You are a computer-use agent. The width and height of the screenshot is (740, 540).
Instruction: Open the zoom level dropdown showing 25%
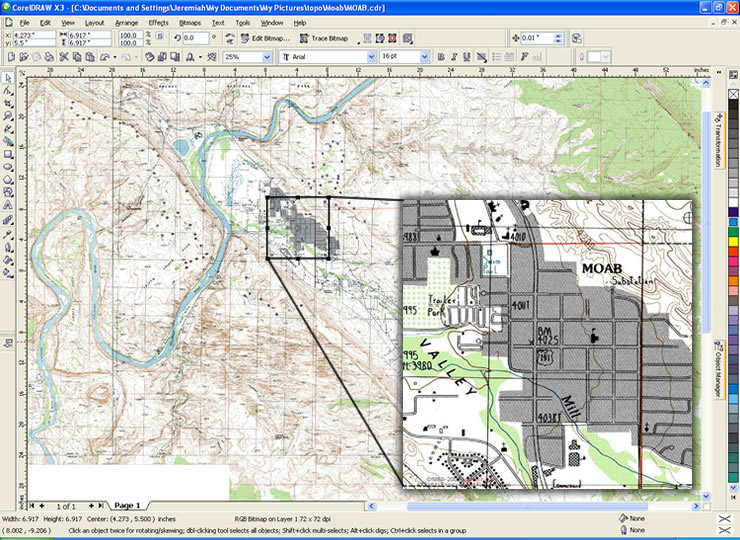(267, 57)
